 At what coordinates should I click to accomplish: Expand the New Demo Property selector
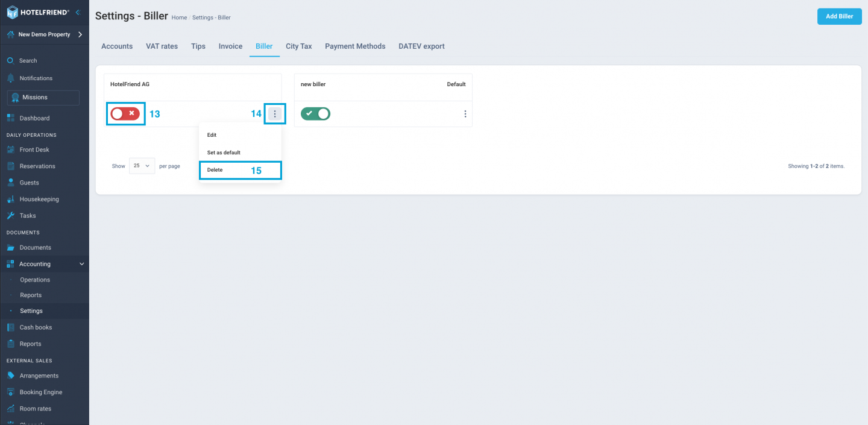pos(45,34)
